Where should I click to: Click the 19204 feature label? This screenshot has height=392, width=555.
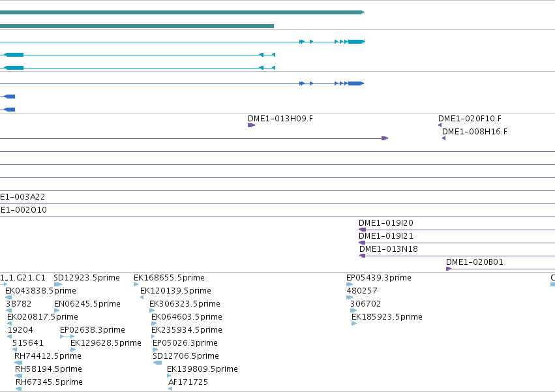tap(20, 330)
